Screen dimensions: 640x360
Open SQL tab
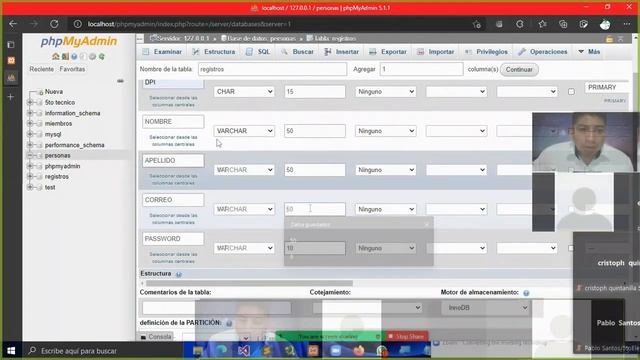click(258, 52)
